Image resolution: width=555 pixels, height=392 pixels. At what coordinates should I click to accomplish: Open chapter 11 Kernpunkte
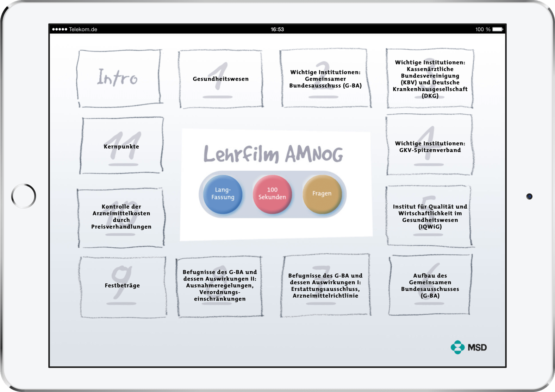point(121,146)
